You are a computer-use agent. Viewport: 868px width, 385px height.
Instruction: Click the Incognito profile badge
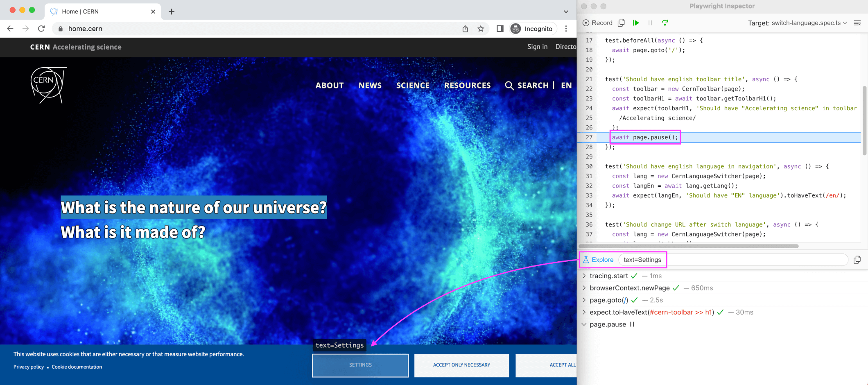click(x=533, y=29)
